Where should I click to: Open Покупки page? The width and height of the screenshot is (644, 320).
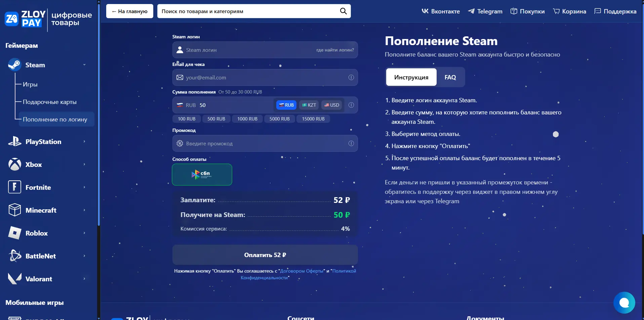click(527, 11)
